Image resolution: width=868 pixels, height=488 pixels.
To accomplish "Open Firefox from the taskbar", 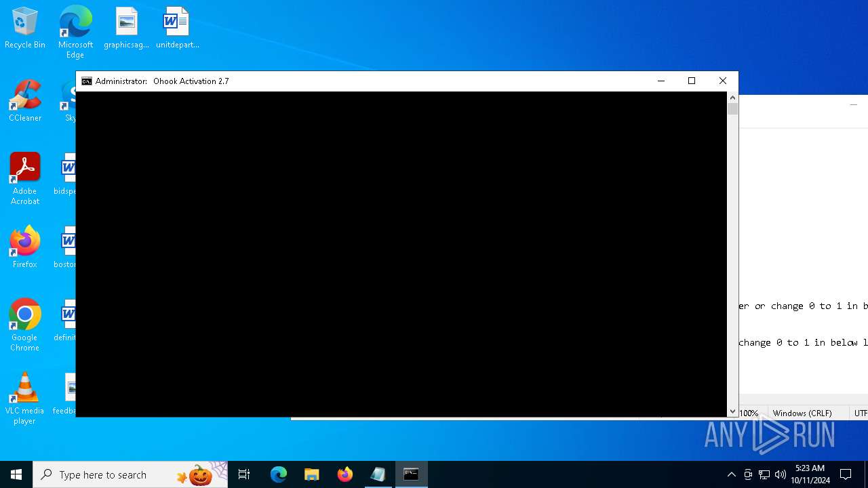I will pyautogui.click(x=344, y=474).
